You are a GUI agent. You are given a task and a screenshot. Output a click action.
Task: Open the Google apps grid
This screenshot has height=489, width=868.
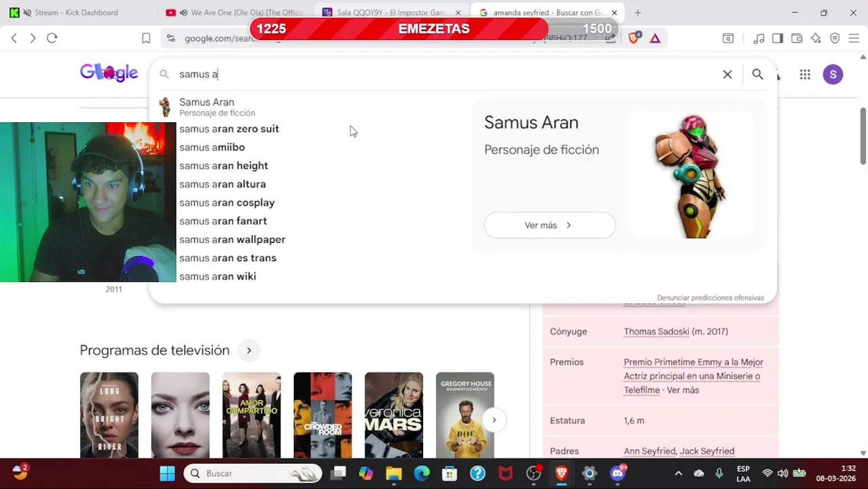coord(805,75)
